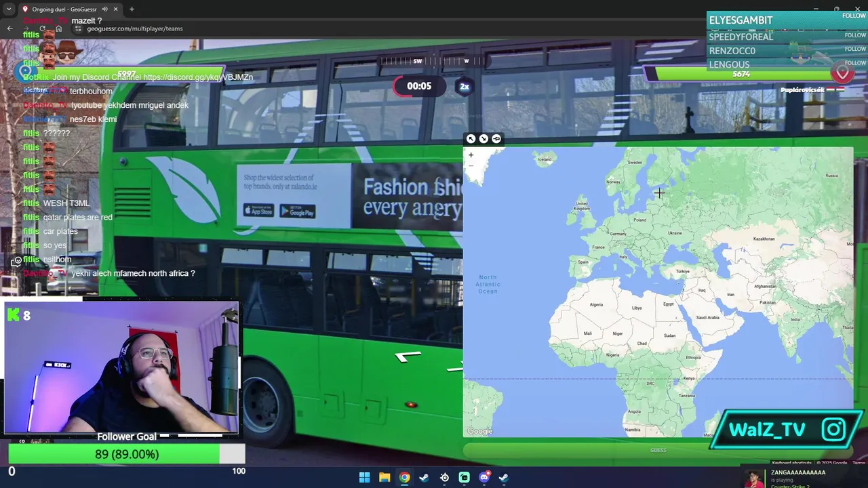Open the Windows Start menu
The width and height of the screenshot is (868, 488).
click(x=364, y=477)
